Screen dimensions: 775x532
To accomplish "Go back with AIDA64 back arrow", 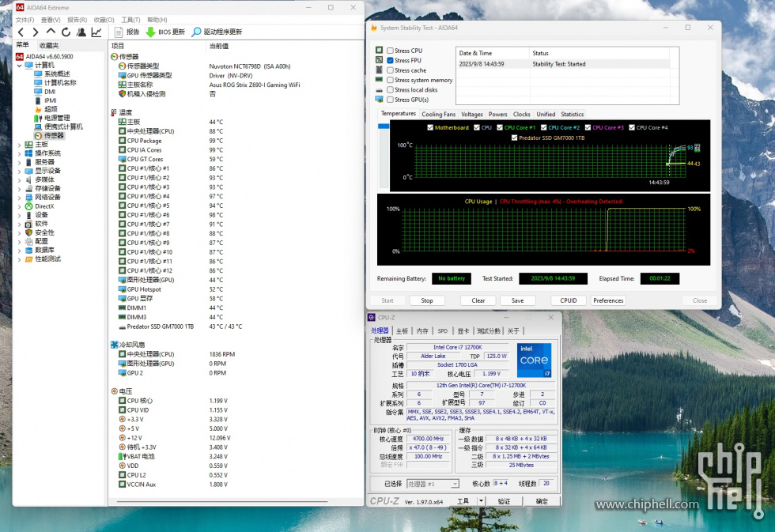I will point(21,32).
